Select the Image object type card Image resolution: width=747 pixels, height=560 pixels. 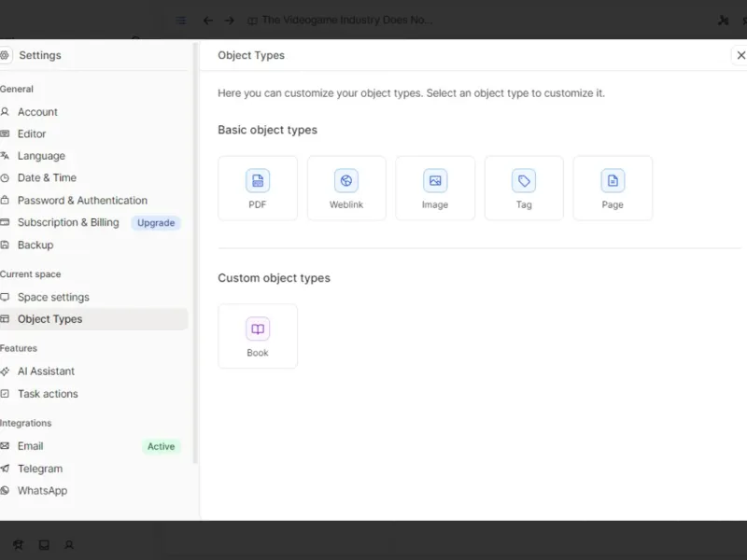coord(435,189)
